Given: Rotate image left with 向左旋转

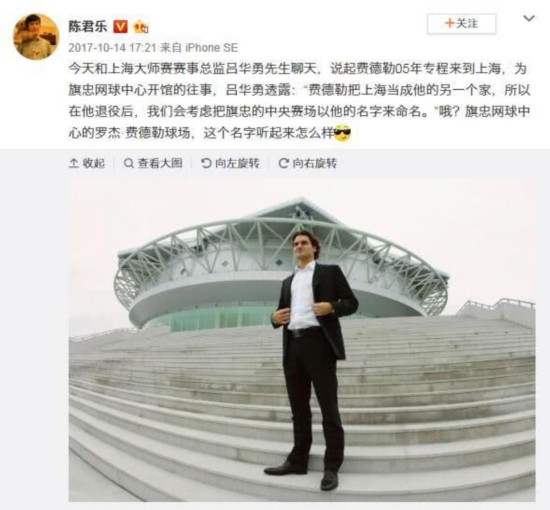Looking at the screenshot, I should (230, 163).
